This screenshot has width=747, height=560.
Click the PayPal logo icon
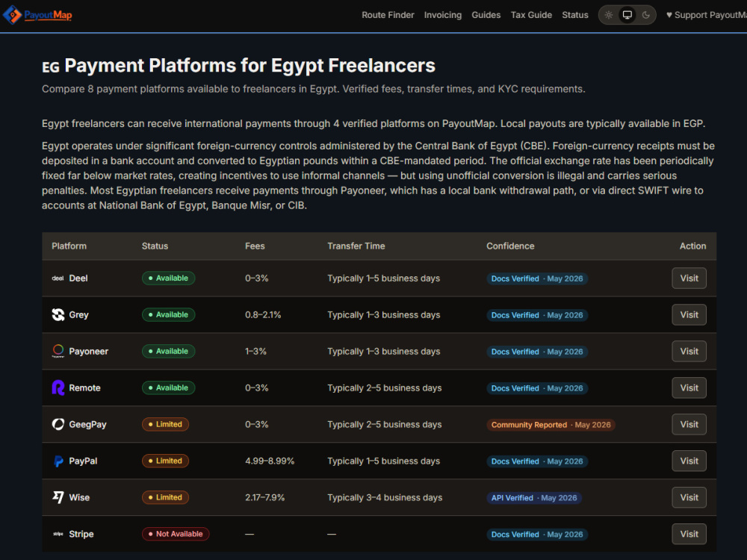coord(58,461)
